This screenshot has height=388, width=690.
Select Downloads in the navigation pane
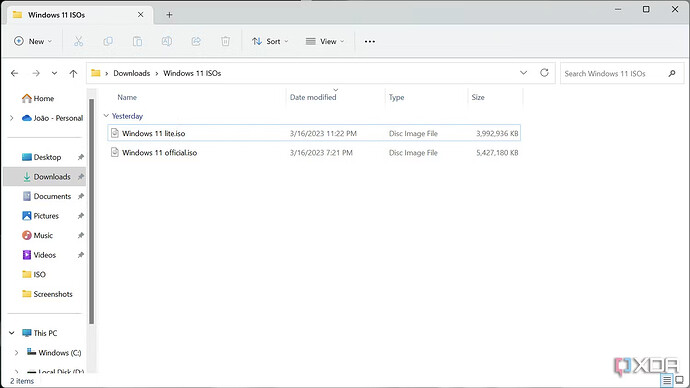point(46,176)
